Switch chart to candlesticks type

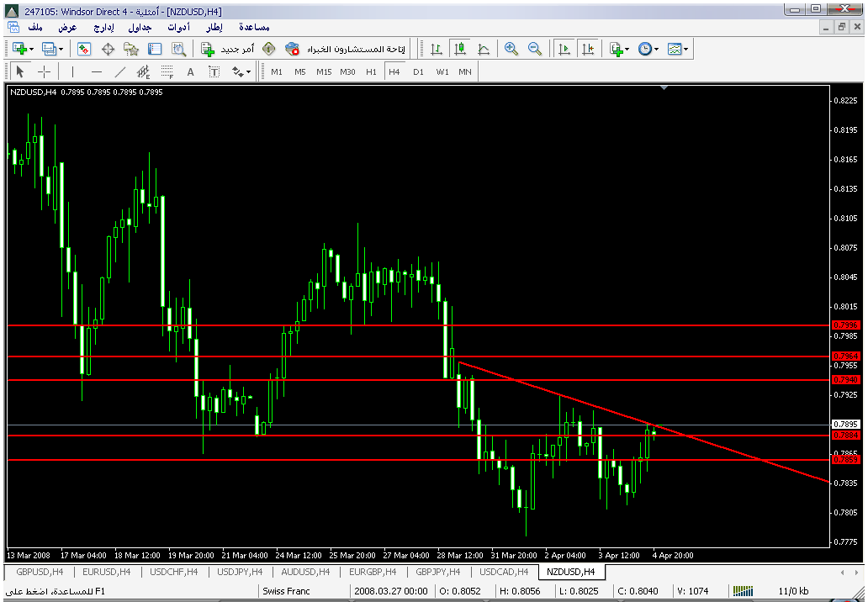(460, 49)
